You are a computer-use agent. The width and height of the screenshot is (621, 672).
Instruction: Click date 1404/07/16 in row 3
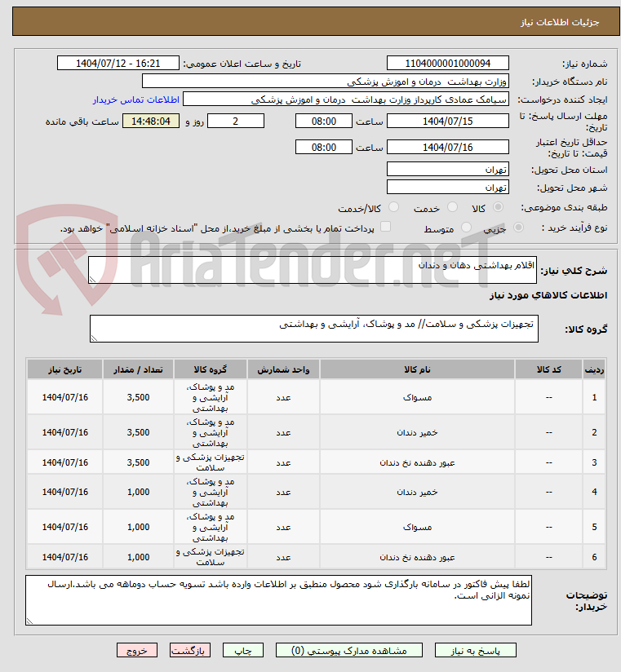click(64, 462)
